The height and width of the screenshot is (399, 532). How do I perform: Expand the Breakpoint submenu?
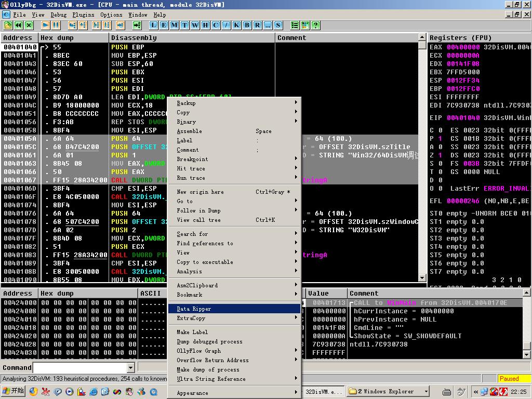coord(234,159)
